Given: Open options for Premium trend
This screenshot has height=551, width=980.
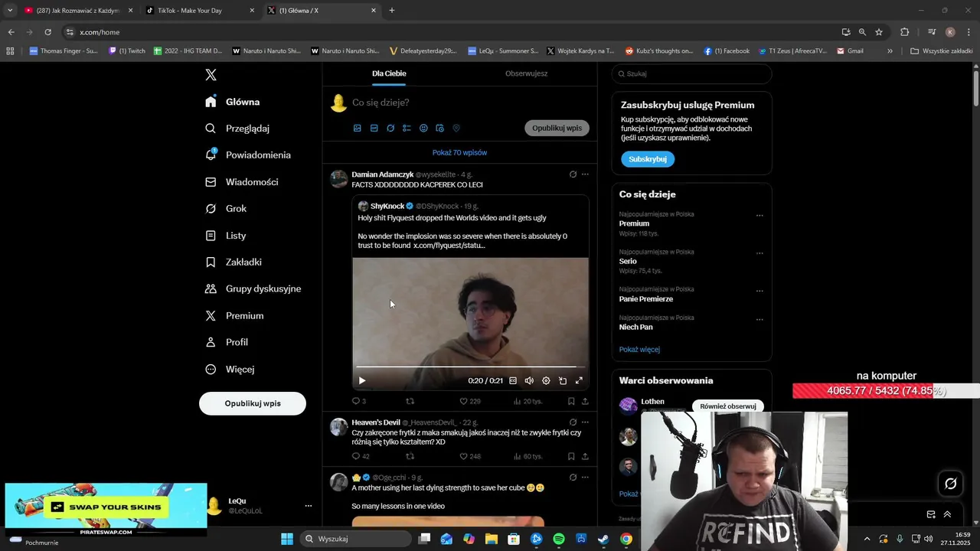Looking at the screenshot, I should pyautogui.click(x=759, y=216).
